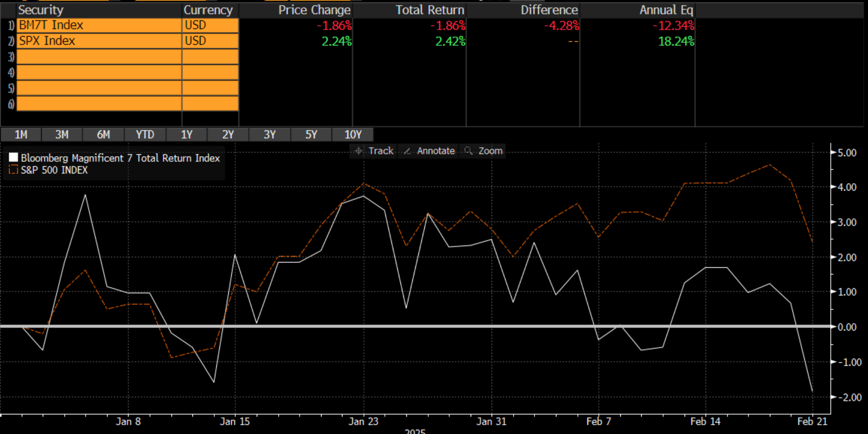Click empty security field in row 3
The image size is (868, 434).
click(99, 57)
